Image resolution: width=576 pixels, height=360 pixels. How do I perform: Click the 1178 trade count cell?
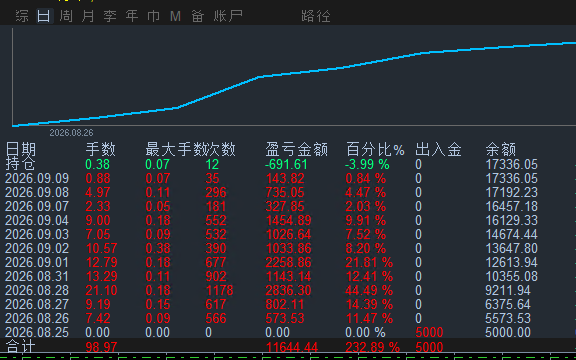[219, 290]
